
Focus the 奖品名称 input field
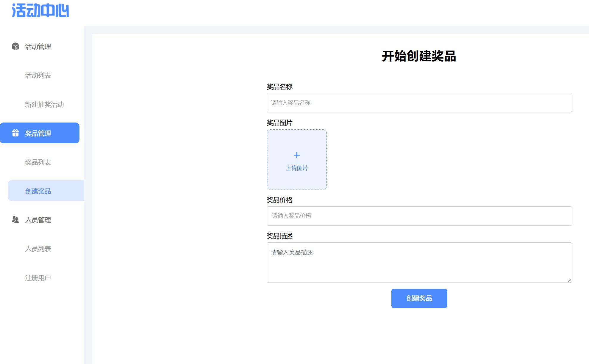(419, 103)
